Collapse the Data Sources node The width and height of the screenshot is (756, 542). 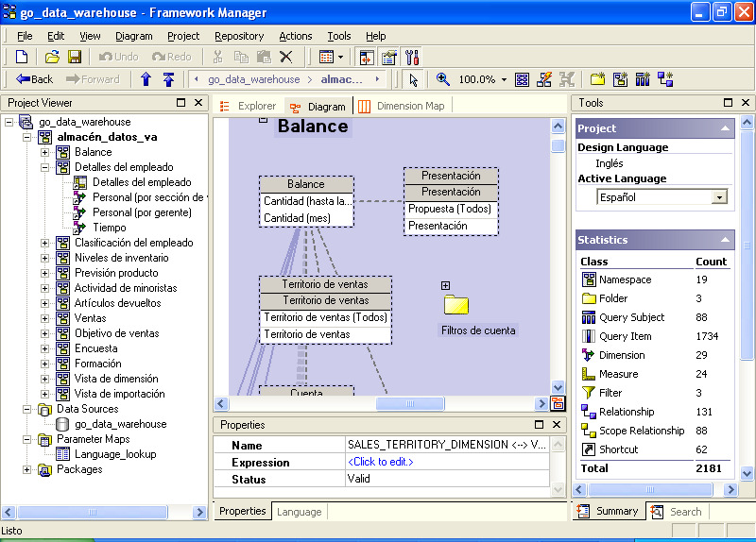click(x=27, y=409)
